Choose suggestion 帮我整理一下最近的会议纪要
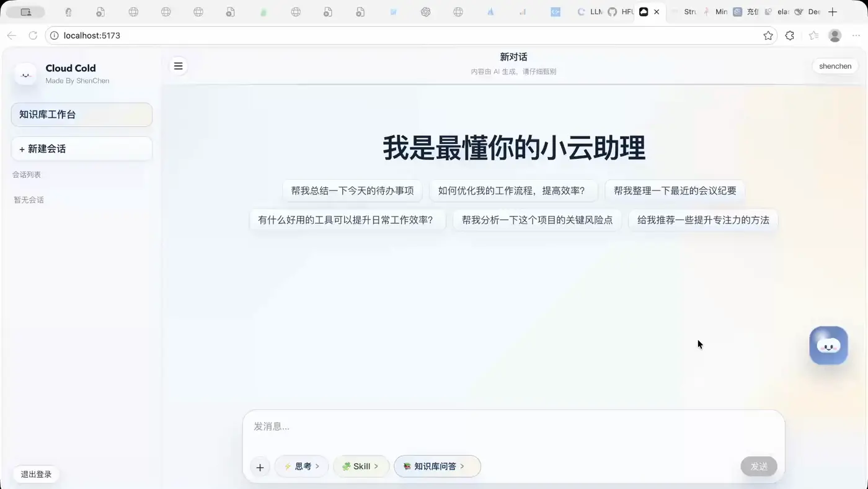The height and width of the screenshot is (489, 868). pyautogui.click(x=675, y=191)
